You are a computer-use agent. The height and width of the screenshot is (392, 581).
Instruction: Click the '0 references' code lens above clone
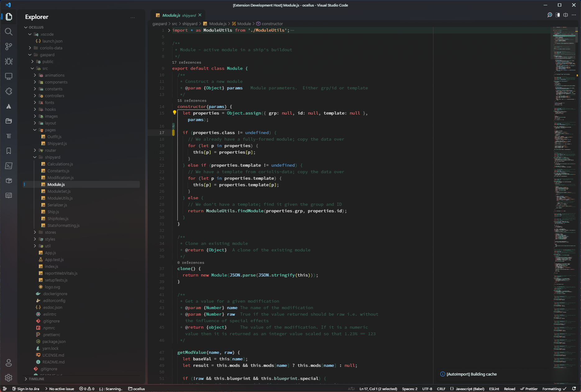pyautogui.click(x=191, y=263)
